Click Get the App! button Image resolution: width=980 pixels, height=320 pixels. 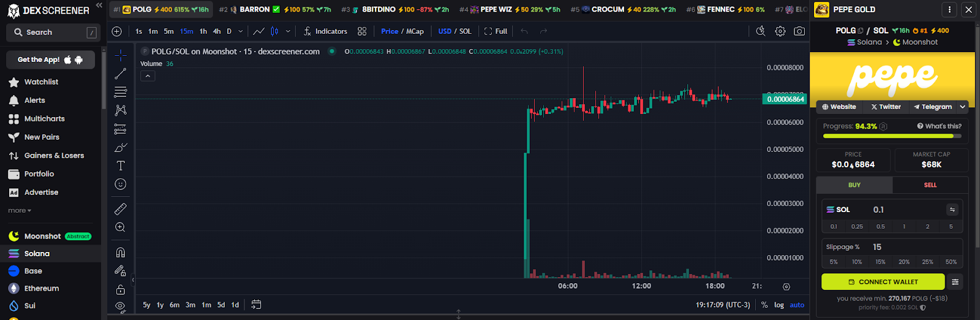(x=50, y=60)
